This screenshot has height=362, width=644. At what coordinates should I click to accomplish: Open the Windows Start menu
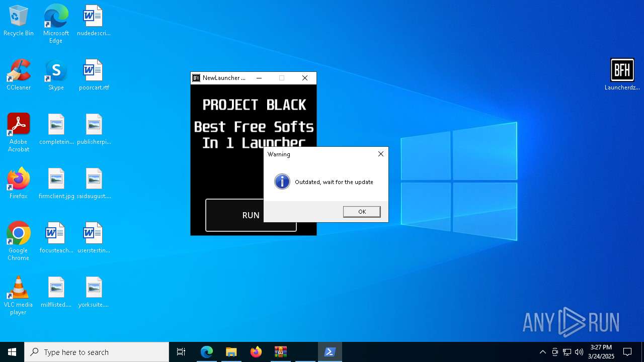[x=12, y=352]
